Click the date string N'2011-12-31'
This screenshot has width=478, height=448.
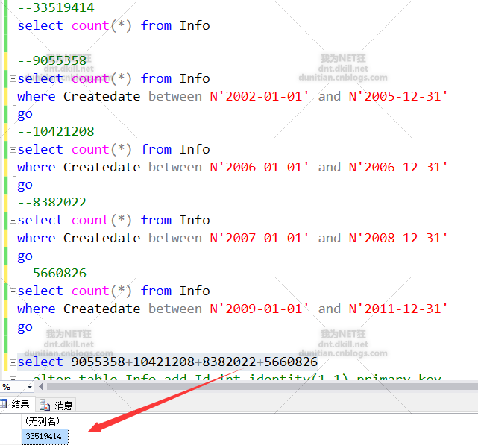point(398,309)
